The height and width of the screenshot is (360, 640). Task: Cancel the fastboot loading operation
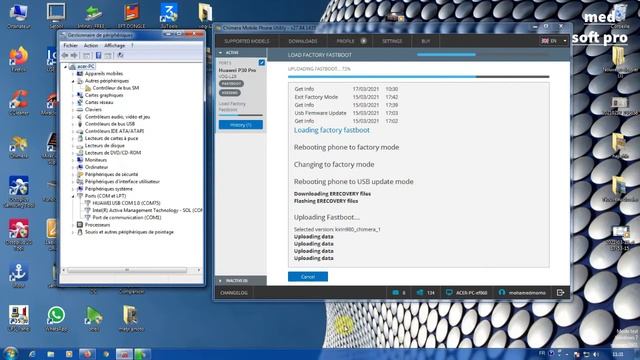tap(308, 277)
